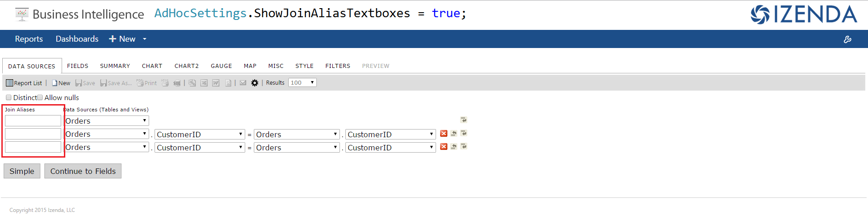
Task: Open the first Orders data source dropdown
Action: (106, 121)
